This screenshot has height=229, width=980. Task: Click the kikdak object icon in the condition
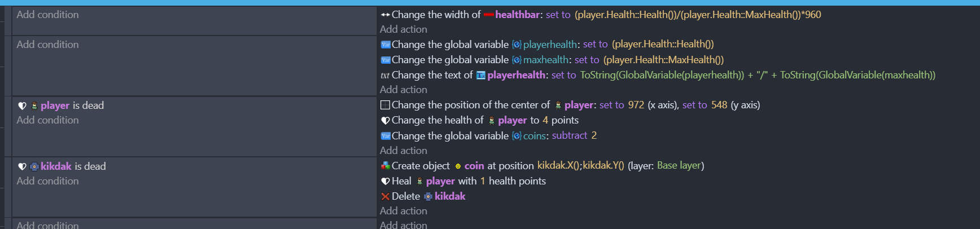(x=34, y=166)
